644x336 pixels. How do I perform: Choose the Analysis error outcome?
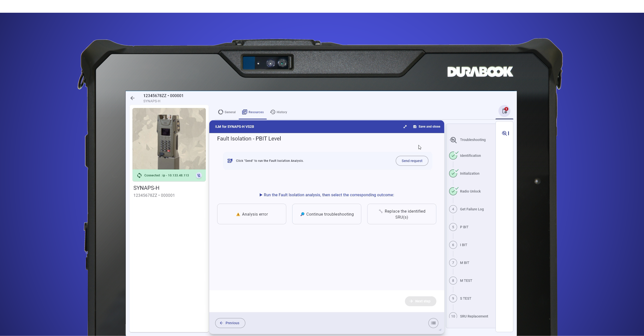click(252, 214)
